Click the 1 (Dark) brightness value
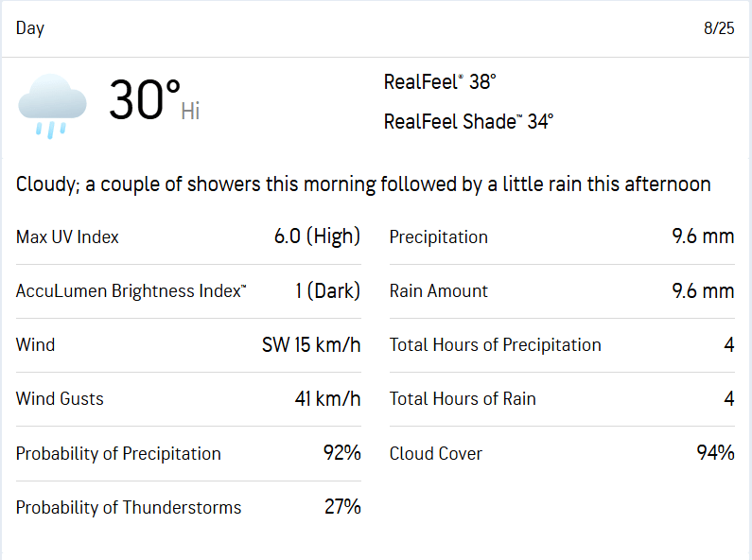 pos(327,290)
